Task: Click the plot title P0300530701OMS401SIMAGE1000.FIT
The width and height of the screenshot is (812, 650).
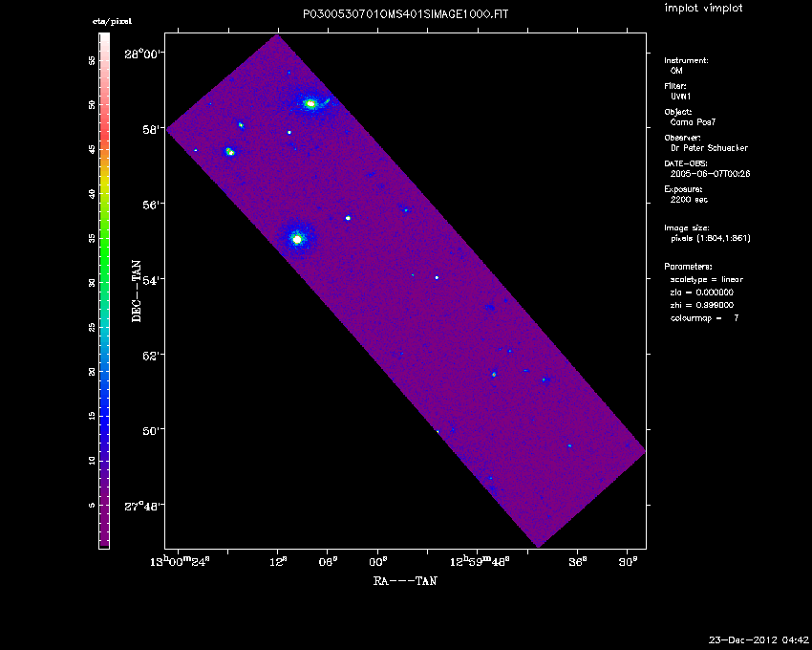Action: click(x=405, y=14)
